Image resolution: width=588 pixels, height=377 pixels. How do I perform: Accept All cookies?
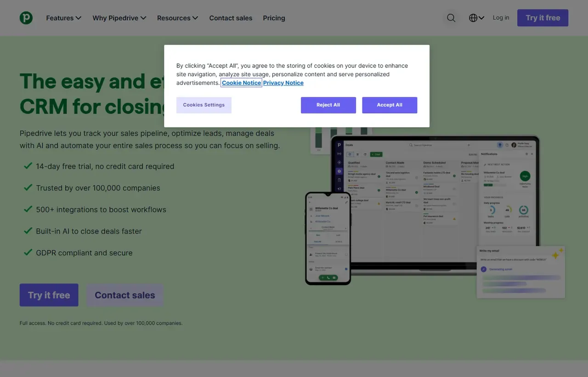tap(390, 105)
